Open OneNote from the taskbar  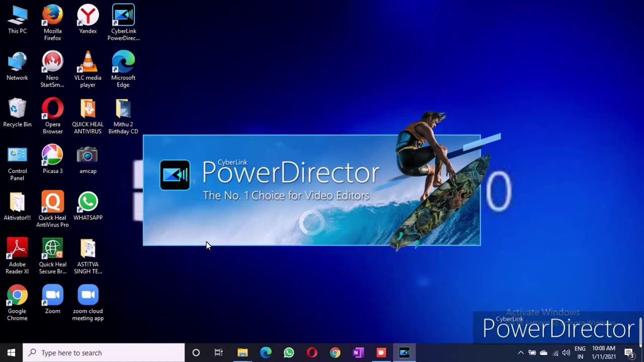coord(358,352)
